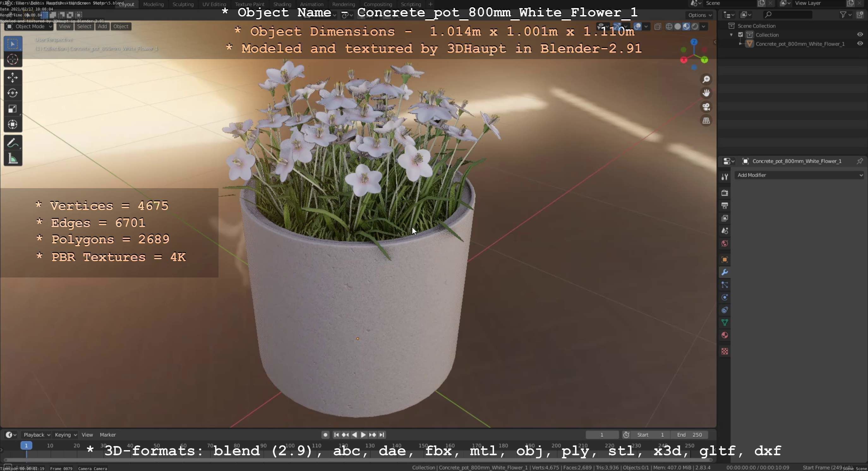Pick the Scale tool
This screenshot has width=868, height=471.
click(13, 109)
